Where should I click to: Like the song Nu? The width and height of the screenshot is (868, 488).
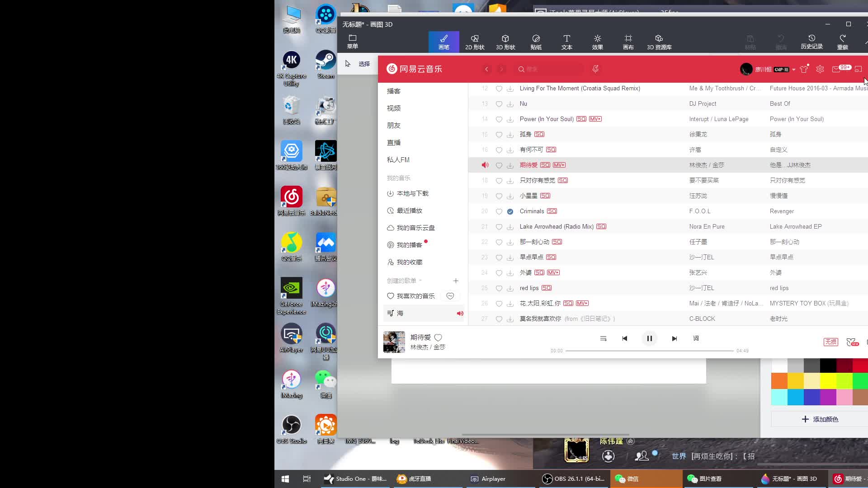499,104
